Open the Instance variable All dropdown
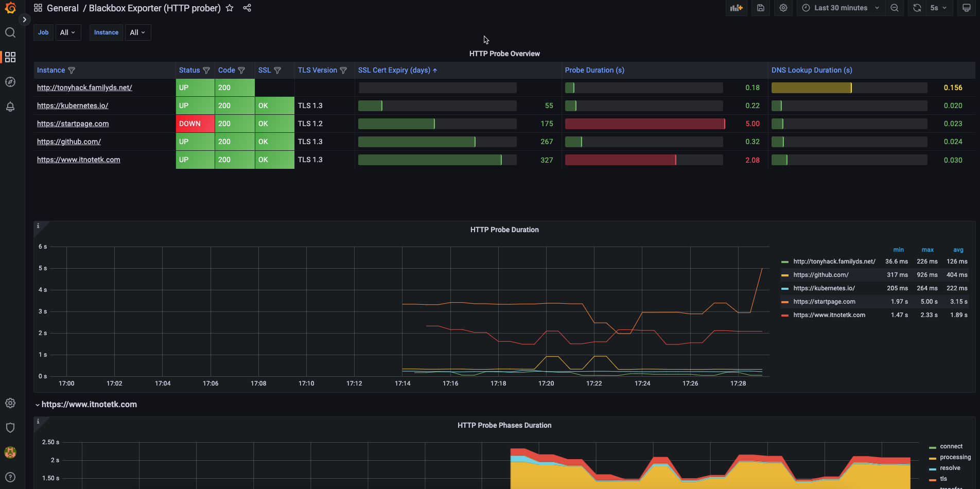 138,32
